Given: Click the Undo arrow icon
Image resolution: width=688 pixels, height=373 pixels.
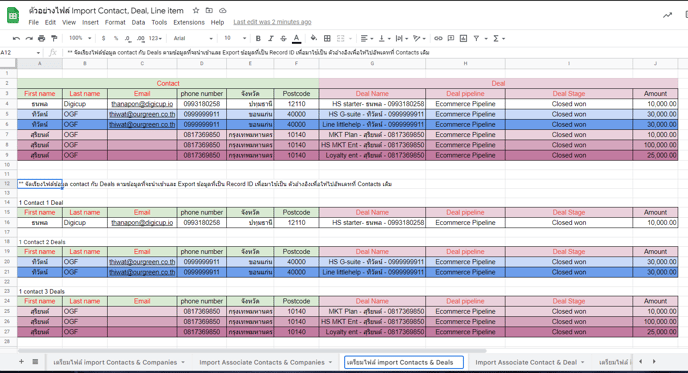Looking at the screenshot, I should click(16, 39).
